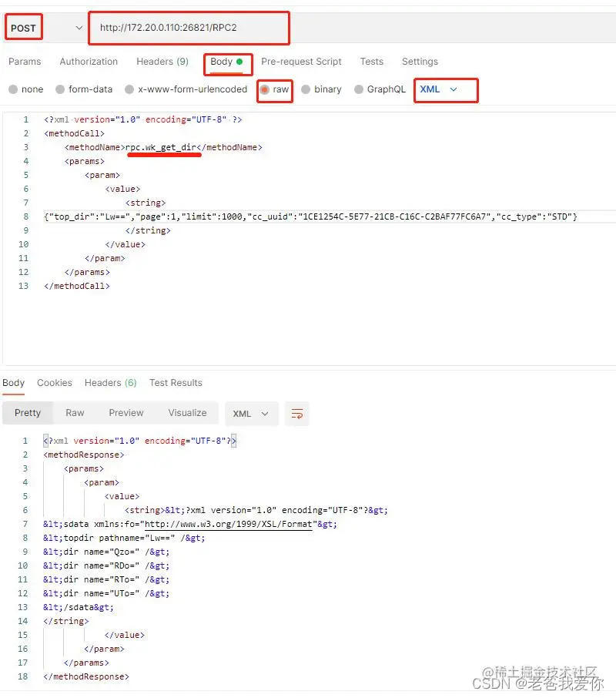Open the XML body format dropdown
Screen dimensions: 616x698
(445, 89)
